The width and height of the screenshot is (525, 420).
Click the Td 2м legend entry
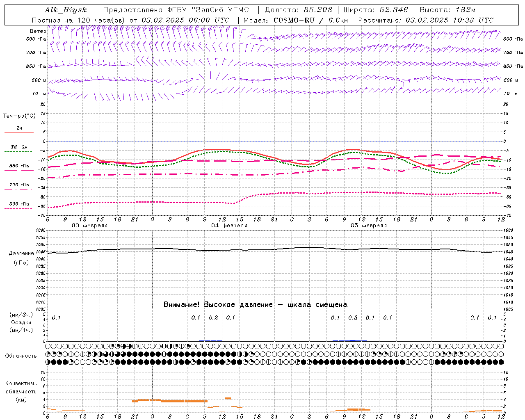tap(19, 147)
